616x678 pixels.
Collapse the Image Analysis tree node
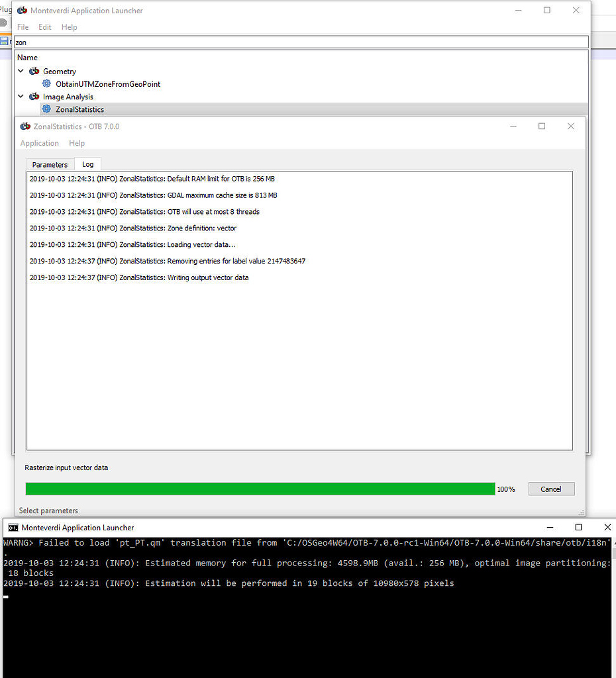(x=21, y=96)
